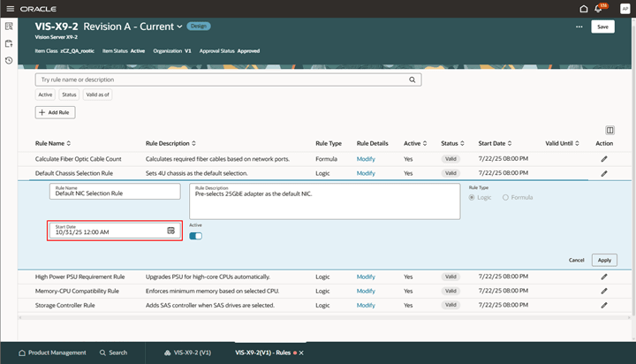Select the Storage Controller Rule name cell

click(64, 305)
